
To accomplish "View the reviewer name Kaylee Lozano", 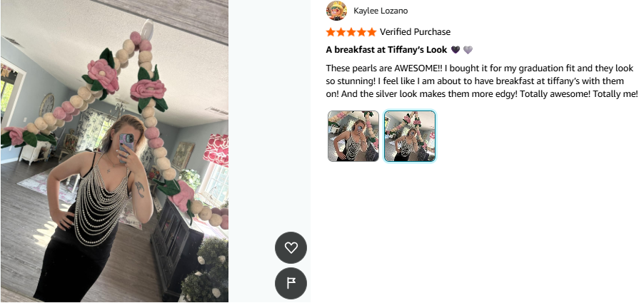I will pos(381,11).
